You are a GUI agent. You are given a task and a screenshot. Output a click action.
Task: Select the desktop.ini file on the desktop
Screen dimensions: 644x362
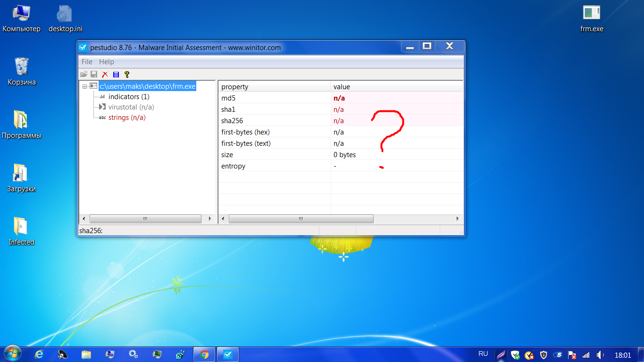pos(66,19)
